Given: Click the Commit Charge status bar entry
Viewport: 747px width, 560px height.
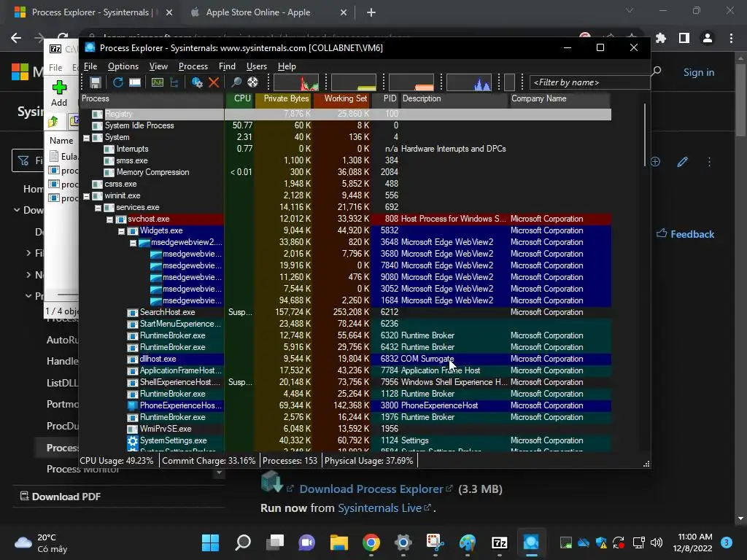Looking at the screenshot, I should tap(209, 461).
